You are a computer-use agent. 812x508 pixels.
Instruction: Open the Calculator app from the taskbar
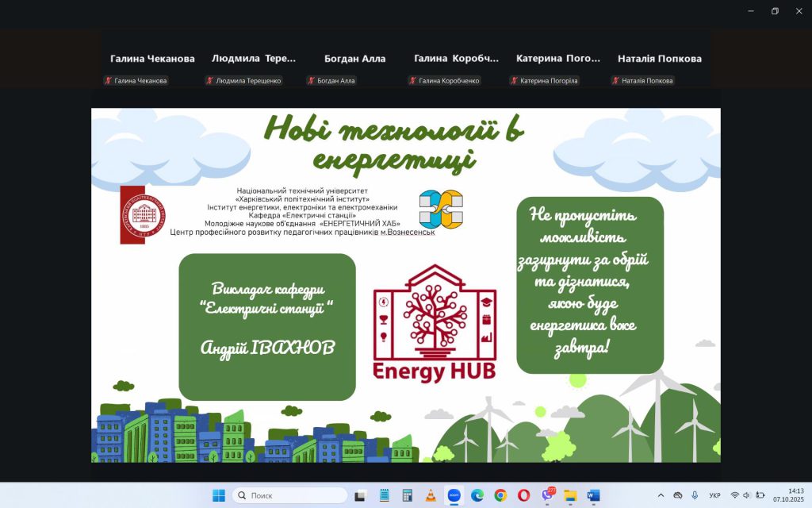click(x=408, y=495)
